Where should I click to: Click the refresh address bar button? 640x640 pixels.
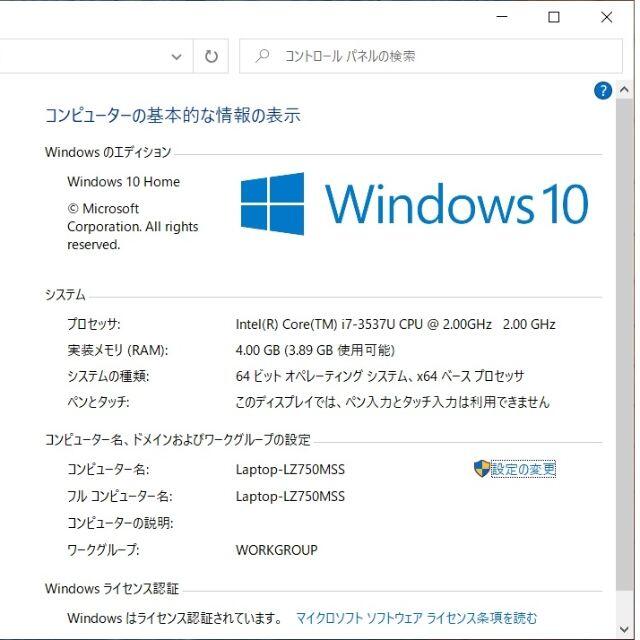(211, 56)
